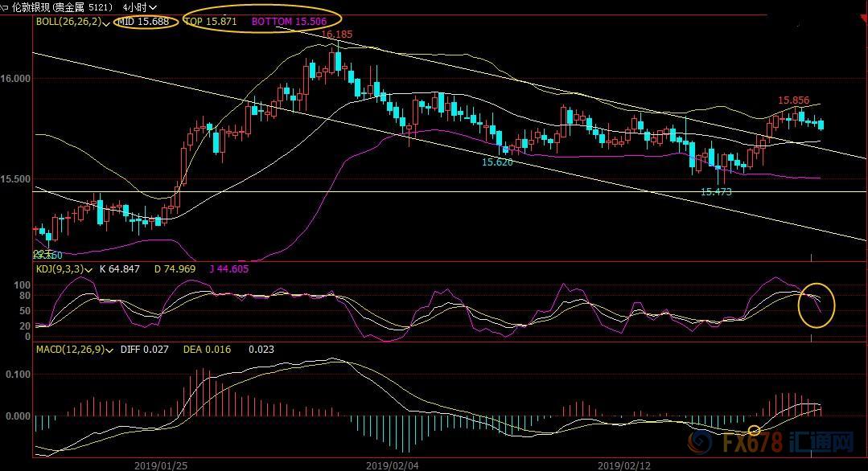Click the BOTTOM 15.506 value label

tap(289, 22)
